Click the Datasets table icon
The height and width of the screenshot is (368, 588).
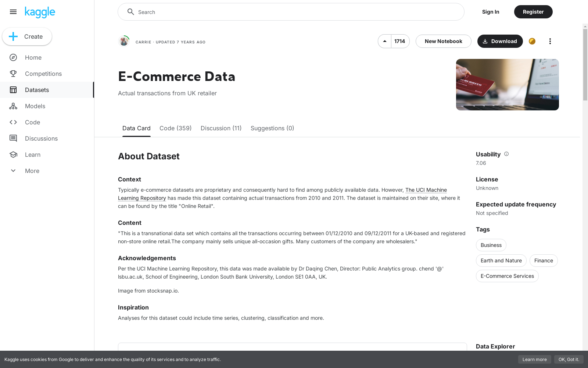click(13, 90)
